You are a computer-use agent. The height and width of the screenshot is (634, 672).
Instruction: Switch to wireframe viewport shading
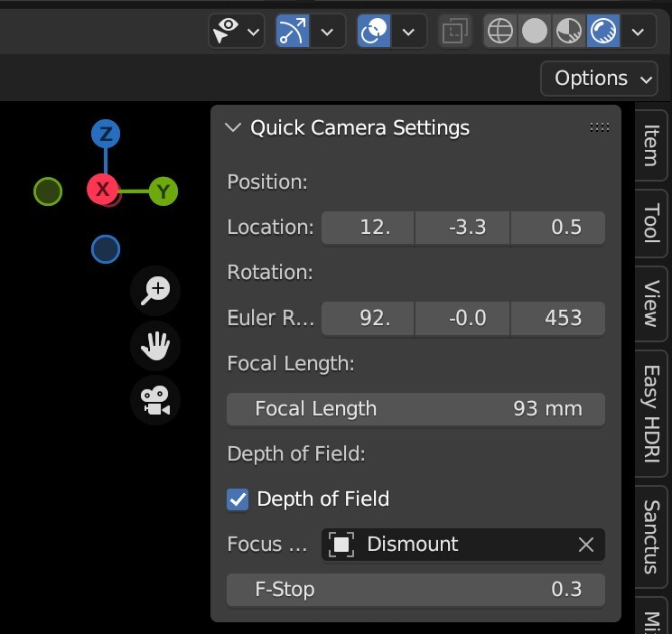click(500, 32)
